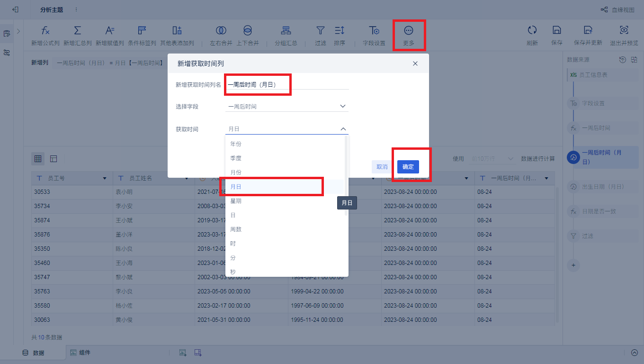Open 一周后时间(月日) column header dropdown arrow
The height and width of the screenshot is (364, 644).
pyautogui.click(x=546, y=178)
